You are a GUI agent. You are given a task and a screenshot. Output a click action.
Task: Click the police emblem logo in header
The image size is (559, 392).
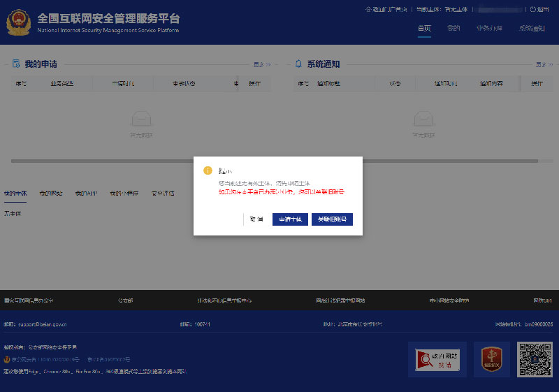pyautogui.click(x=18, y=22)
